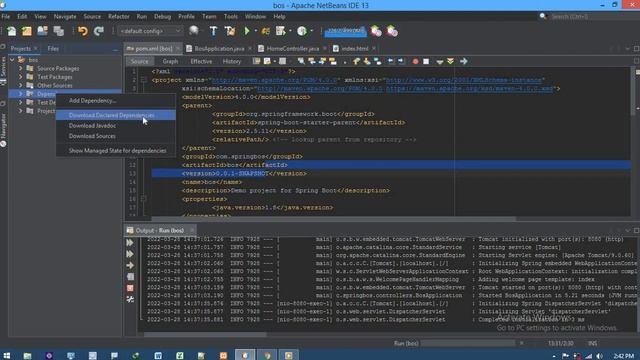Switch to the HomeController.java tab
This screenshot has height=360, width=640.
(292, 49)
